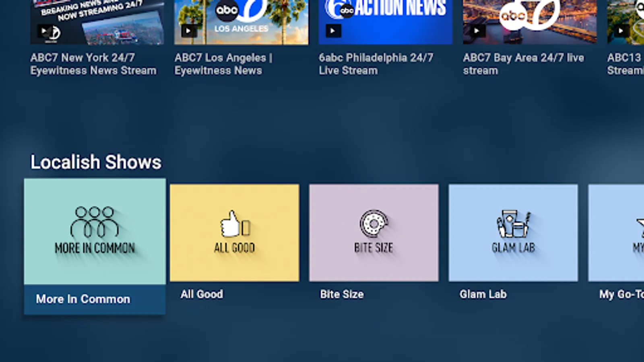The image size is (644, 362).
Task: Select the 'ABC7 Los Angeles | Eyewitness News' title
Action: pyautogui.click(x=223, y=64)
